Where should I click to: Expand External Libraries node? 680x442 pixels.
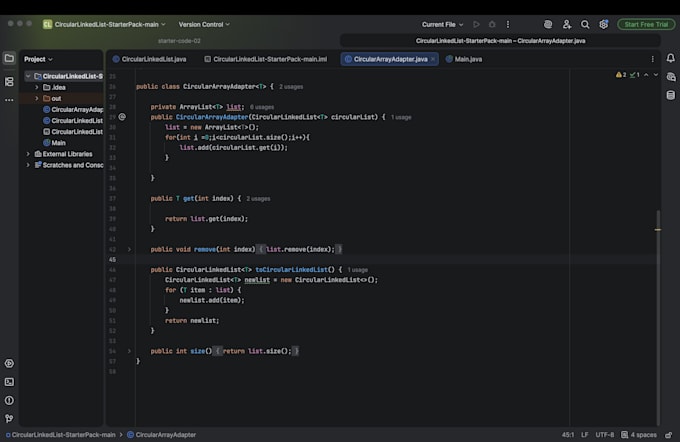[28, 154]
